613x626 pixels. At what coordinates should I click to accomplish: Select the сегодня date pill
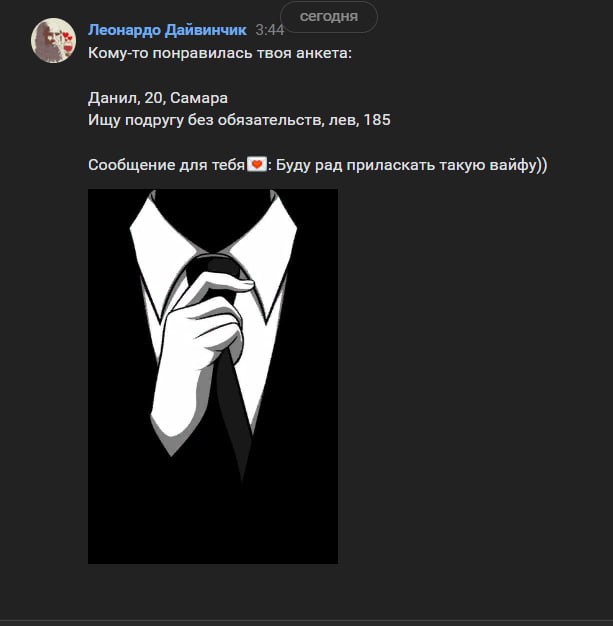click(329, 17)
